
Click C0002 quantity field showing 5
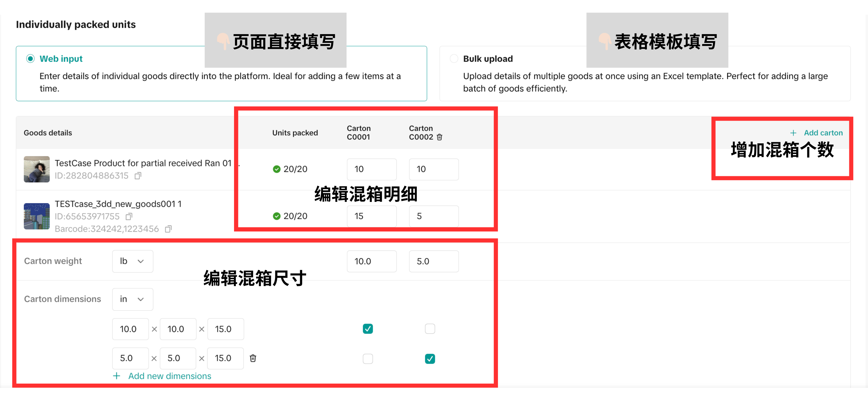[x=433, y=216]
